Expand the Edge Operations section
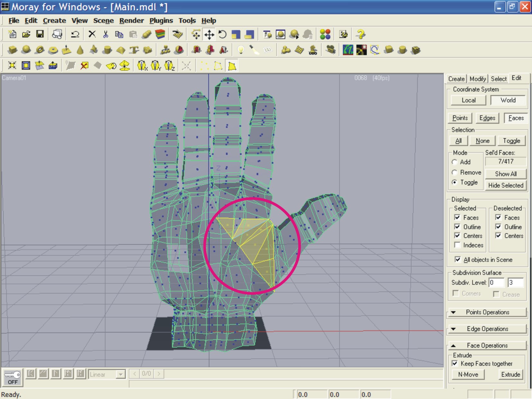The height and width of the screenshot is (399, 532). (487, 329)
